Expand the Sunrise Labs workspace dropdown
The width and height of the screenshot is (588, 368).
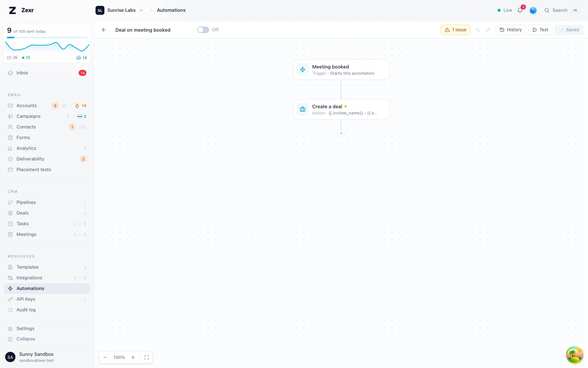pyautogui.click(x=120, y=10)
